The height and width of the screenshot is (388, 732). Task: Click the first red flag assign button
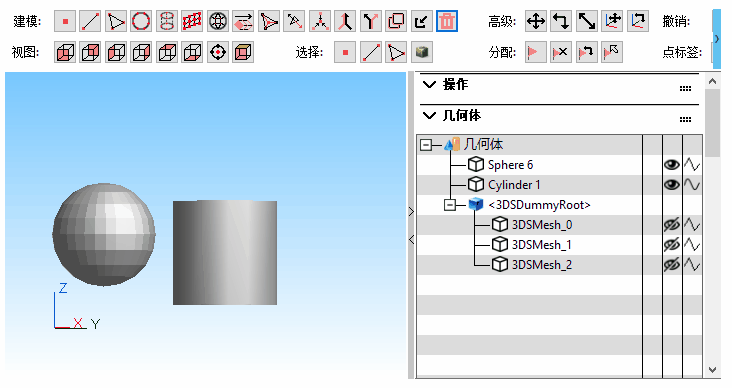536,52
